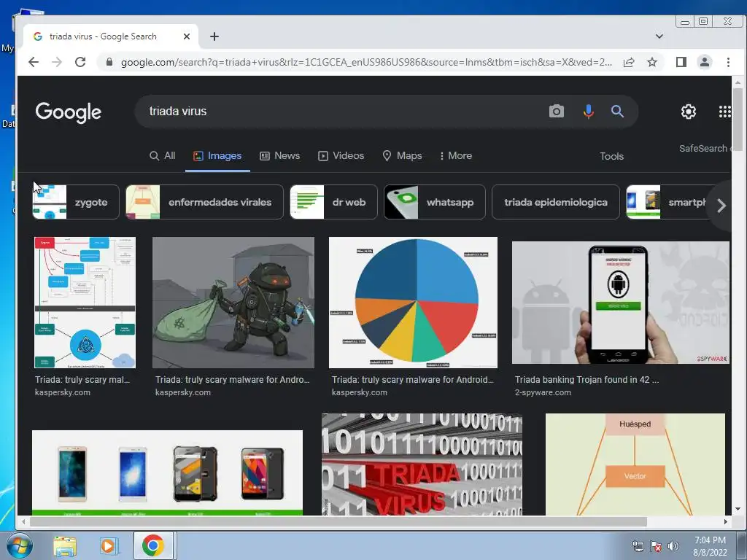Click the SafeSearch link
The height and width of the screenshot is (560, 747).
coord(705,149)
